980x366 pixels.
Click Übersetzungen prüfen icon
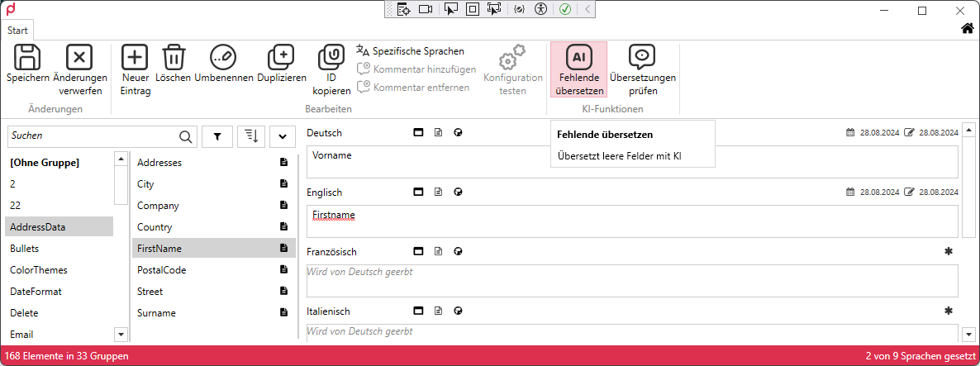point(643,57)
